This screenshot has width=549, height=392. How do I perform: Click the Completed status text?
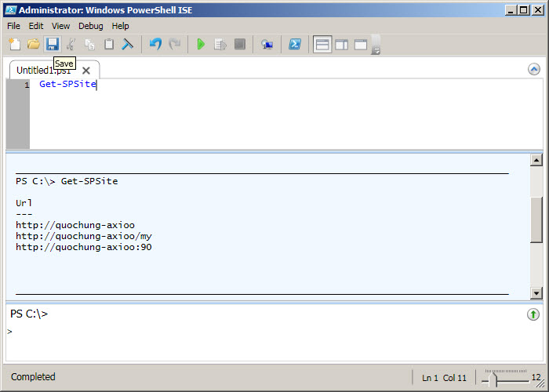(x=33, y=376)
